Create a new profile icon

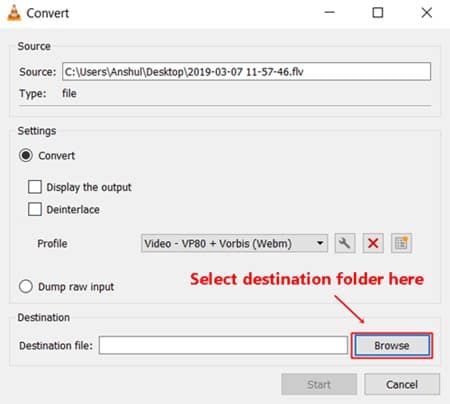(x=401, y=243)
